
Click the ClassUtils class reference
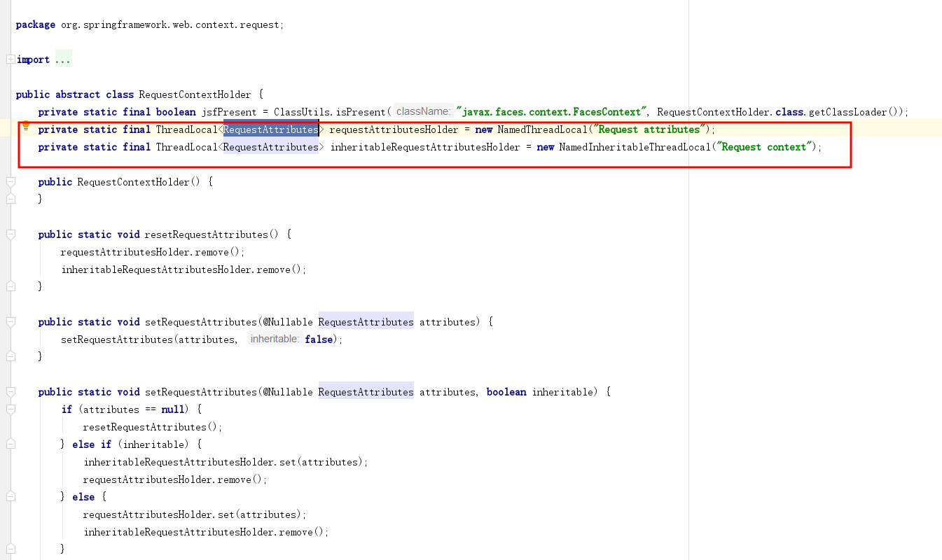coord(302,112)
